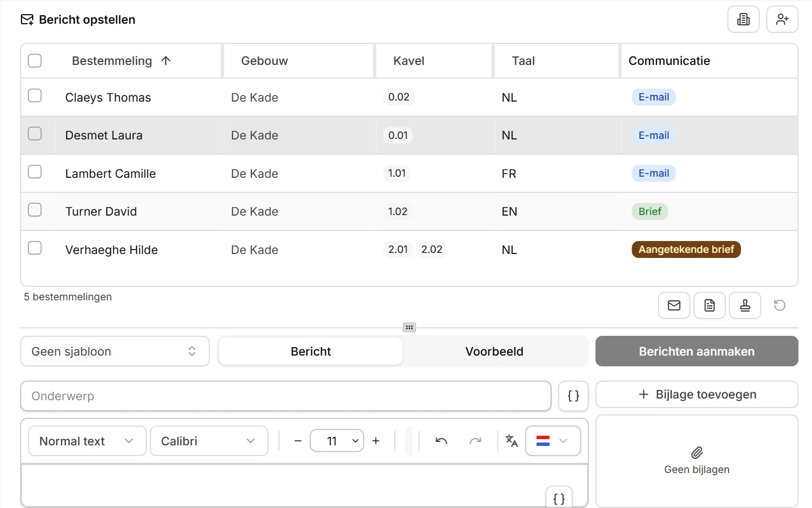Increase font size with plus button
The height and width of the screenshot is (508, 812).
376,441
